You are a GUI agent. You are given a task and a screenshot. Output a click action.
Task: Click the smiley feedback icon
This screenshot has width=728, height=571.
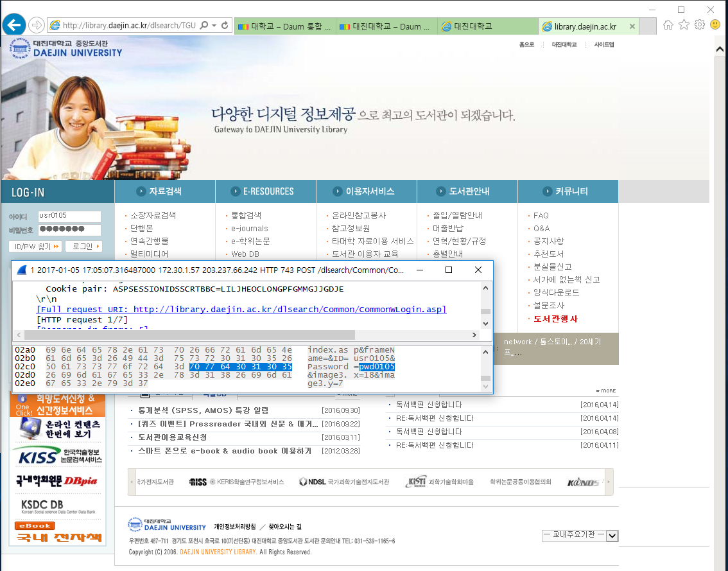tap(715, 24)
